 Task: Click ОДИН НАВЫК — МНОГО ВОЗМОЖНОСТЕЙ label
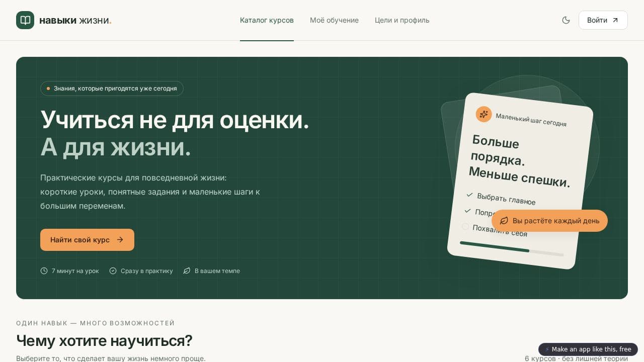[96, 323]
